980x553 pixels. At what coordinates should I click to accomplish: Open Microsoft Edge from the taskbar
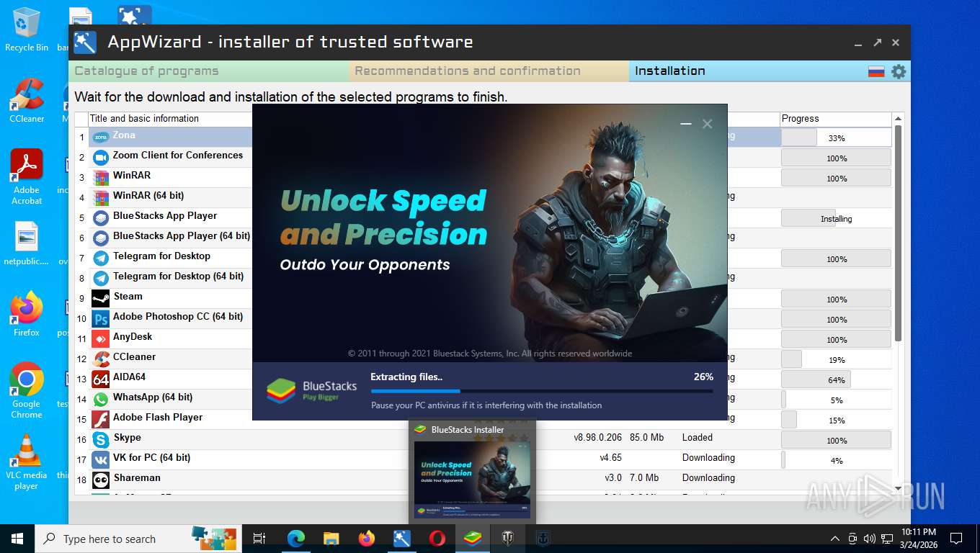(295, 538)
